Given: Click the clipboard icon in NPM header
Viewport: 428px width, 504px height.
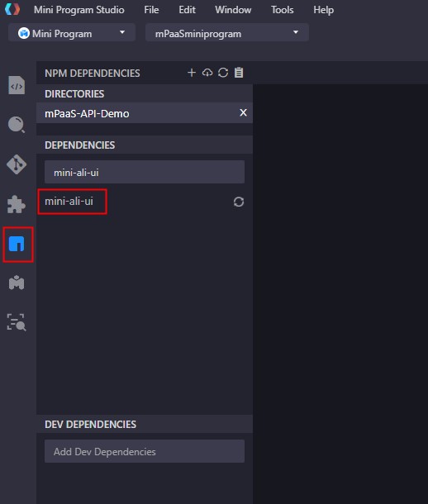Looking at the screenshot, I should [239, 73].
